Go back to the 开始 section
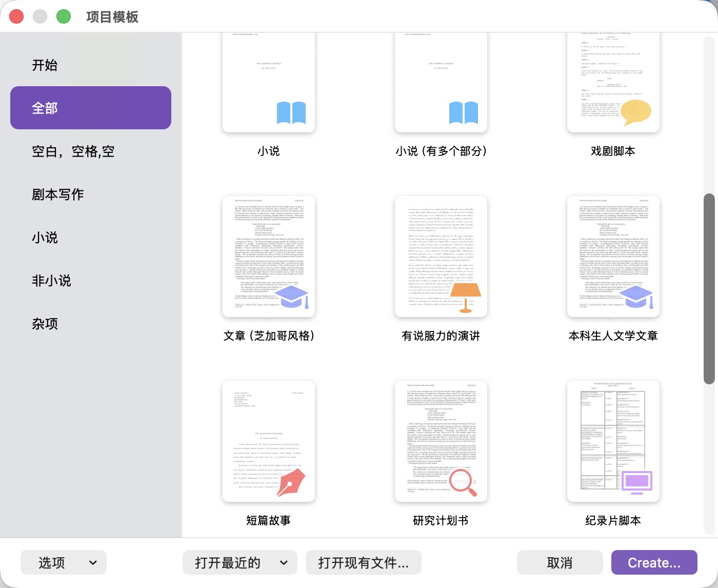 (45, 65)
